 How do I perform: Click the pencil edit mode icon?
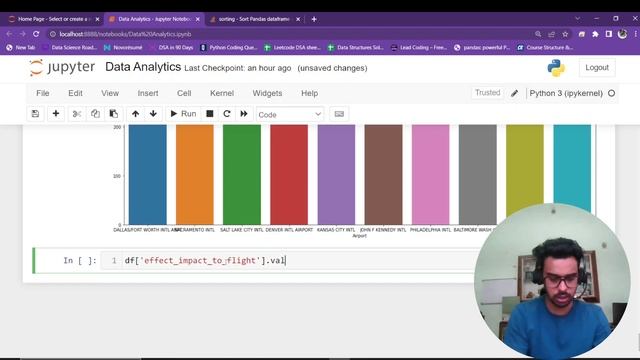tap(514, 93)
